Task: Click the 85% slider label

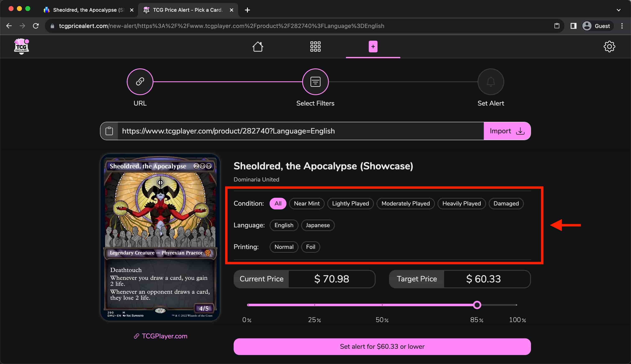Action: coord(477,320)
